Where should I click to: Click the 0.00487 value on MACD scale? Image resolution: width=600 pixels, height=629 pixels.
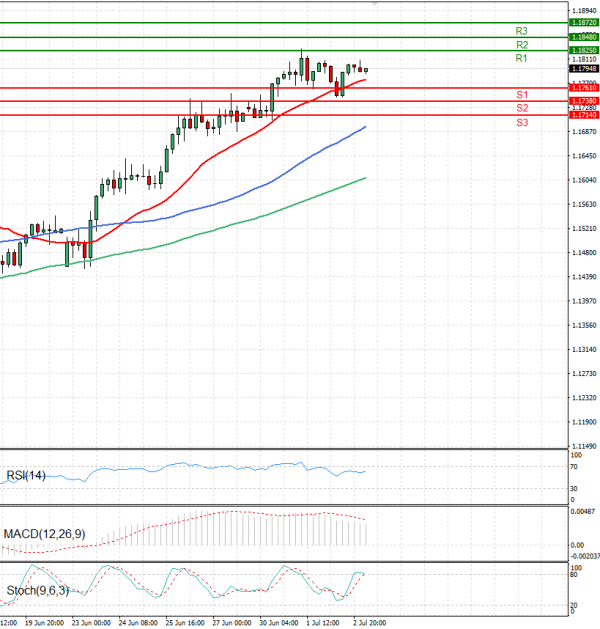(x=583, y=511)
